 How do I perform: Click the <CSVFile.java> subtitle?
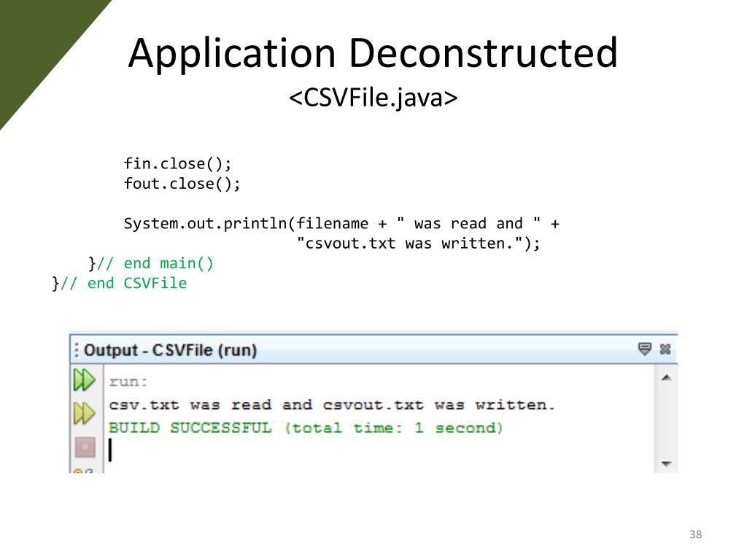(x=373, y=98)
